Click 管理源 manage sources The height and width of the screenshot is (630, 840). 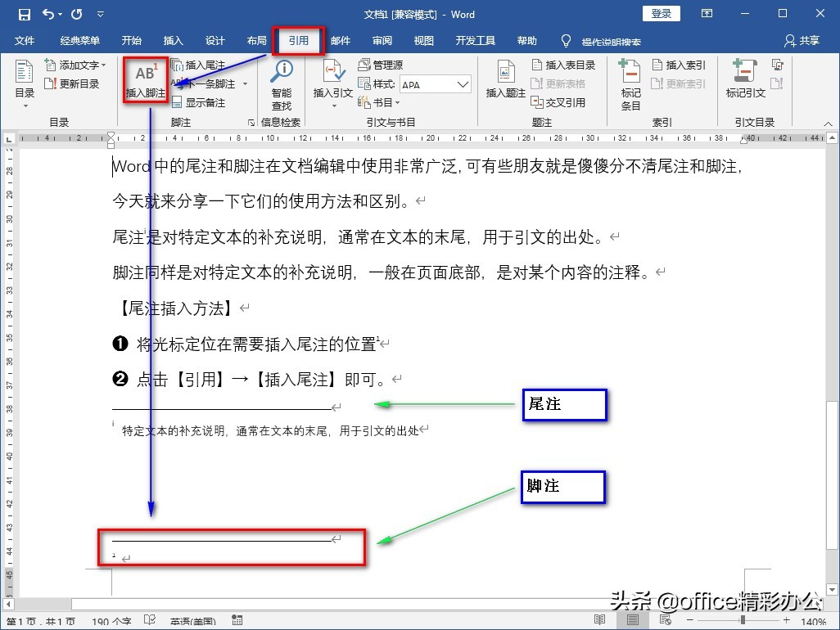[381, 65]
